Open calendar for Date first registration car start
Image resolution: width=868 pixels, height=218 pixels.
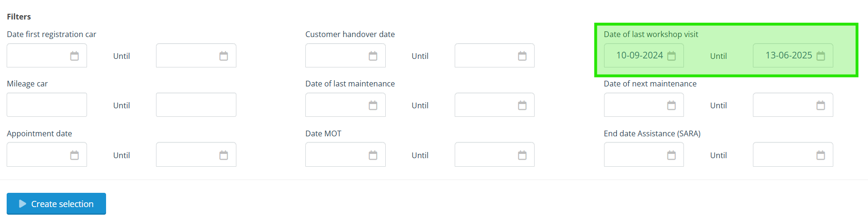pos(75,56)
